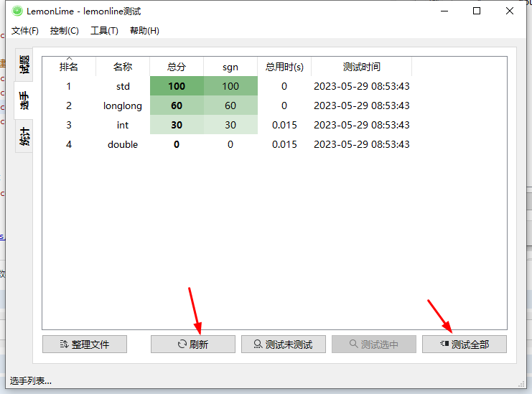Click rank 4 cell
This screenshot has width=532, height=394.
coord(69,144)
